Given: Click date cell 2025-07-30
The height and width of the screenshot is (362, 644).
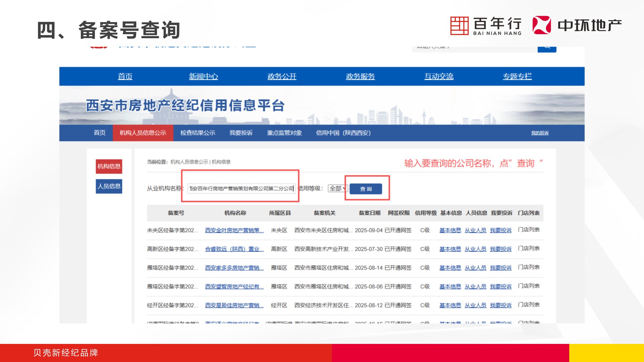Looking at the screenshot, I should pyautogui.click(x=369, y=249).
